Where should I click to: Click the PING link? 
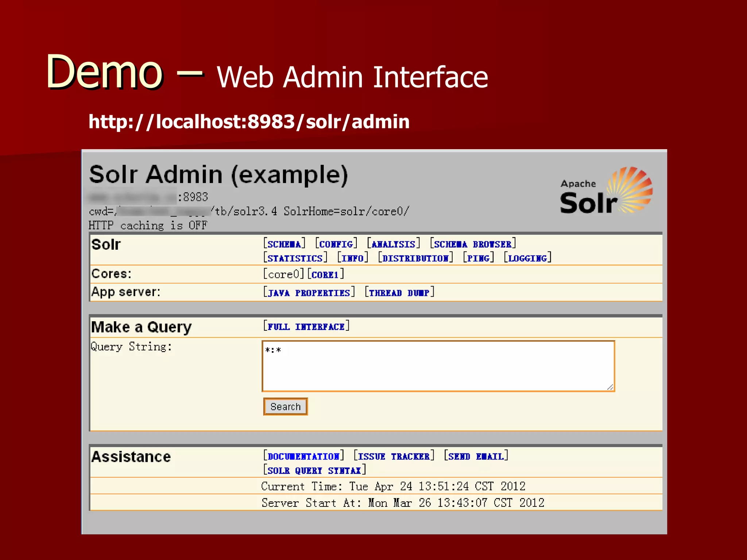coord(479,258)
